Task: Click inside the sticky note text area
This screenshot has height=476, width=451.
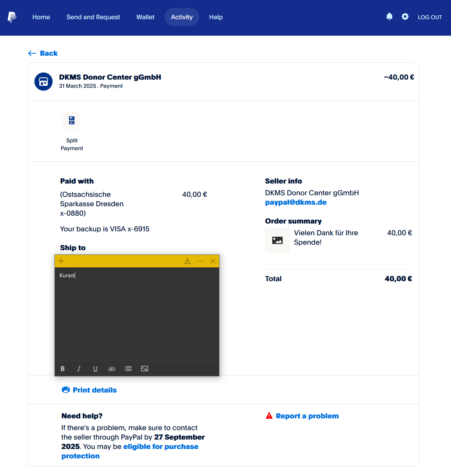Action: 137,314
